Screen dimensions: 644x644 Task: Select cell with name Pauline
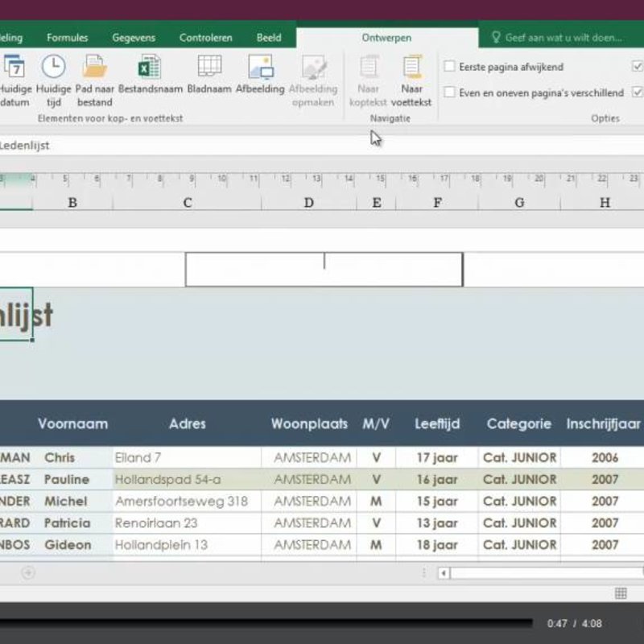tap(72, 479)
